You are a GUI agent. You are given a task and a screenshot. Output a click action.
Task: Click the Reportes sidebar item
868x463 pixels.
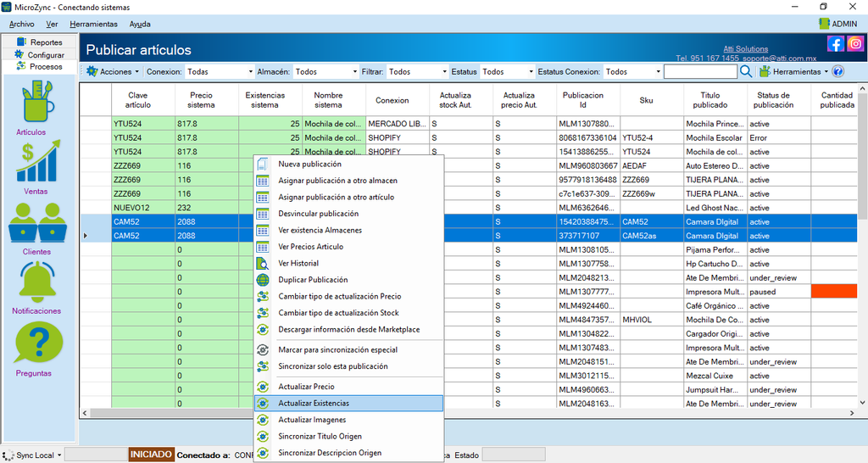tap(39, 42)
